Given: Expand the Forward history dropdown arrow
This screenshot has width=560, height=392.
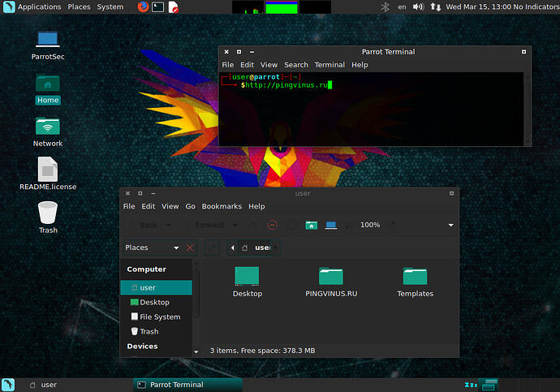Looking at the screenshot, I should [x=235, y=225].
